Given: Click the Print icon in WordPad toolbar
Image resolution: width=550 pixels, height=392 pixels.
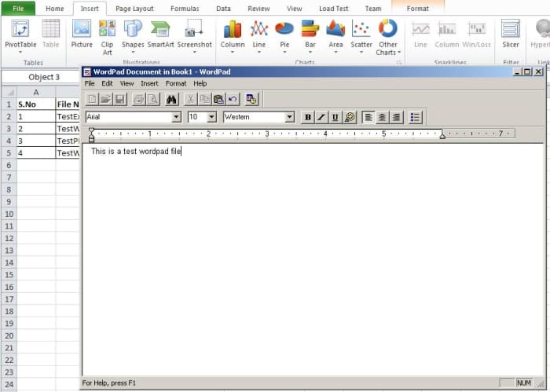Looking at the screenshot, I should click(x=139, y=99).
